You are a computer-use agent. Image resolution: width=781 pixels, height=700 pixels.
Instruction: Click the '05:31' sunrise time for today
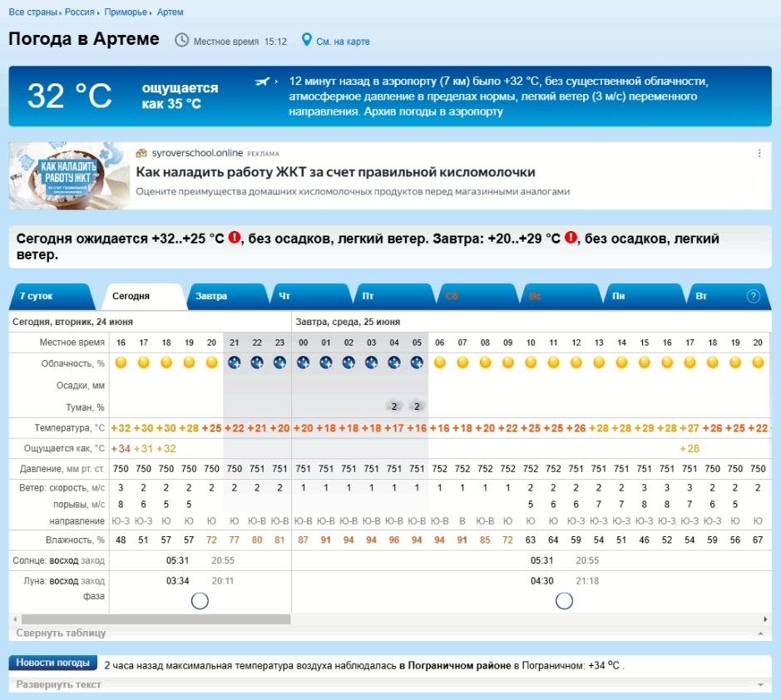(177, 560)
